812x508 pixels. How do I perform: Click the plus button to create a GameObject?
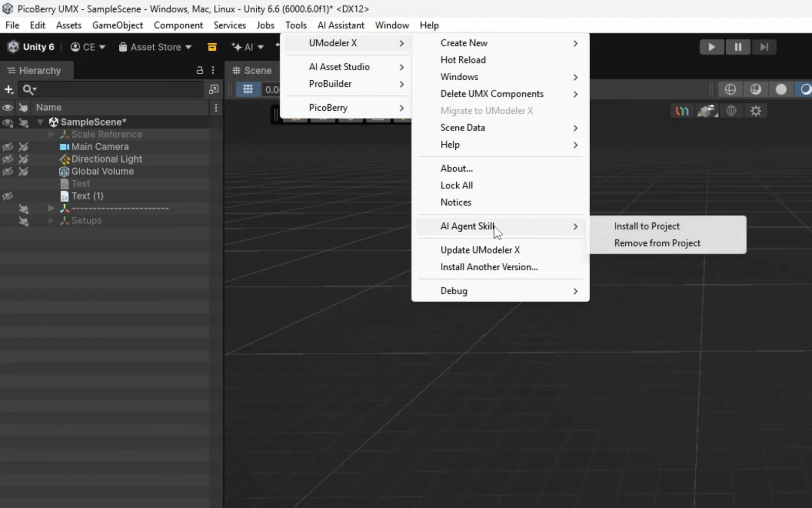(9, 90)
